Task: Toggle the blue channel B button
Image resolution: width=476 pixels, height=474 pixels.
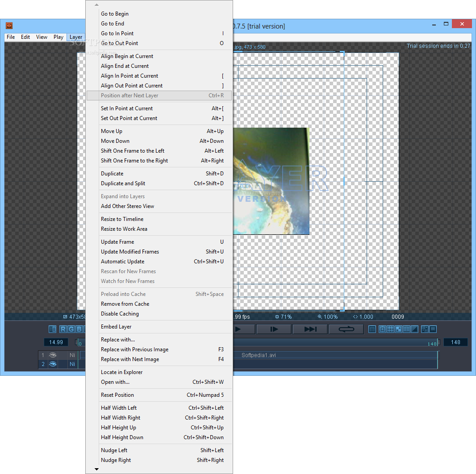Action: click(79, 329)
